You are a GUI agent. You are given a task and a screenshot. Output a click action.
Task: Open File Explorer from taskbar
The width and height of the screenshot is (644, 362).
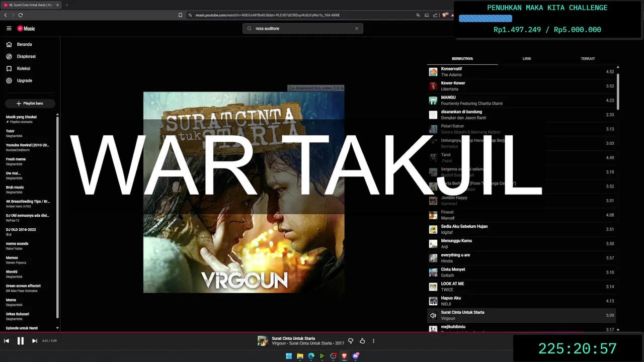[x=300, y=356]
